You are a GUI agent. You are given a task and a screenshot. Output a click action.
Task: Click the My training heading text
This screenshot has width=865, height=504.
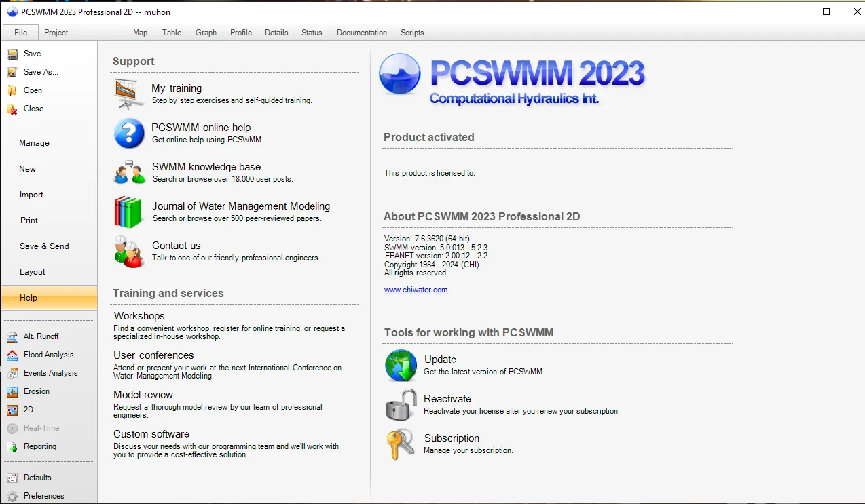click(x=177, y=88)
